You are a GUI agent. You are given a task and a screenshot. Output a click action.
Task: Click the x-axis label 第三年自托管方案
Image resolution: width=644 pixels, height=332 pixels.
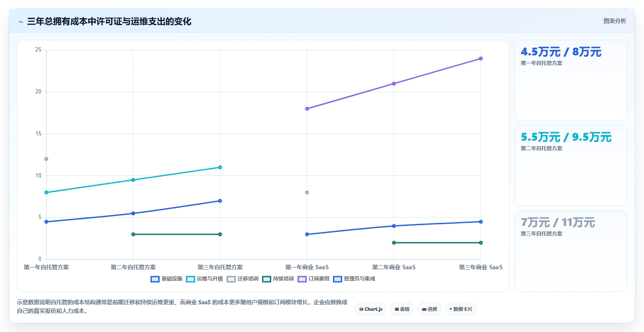click(x=220, y=267)
